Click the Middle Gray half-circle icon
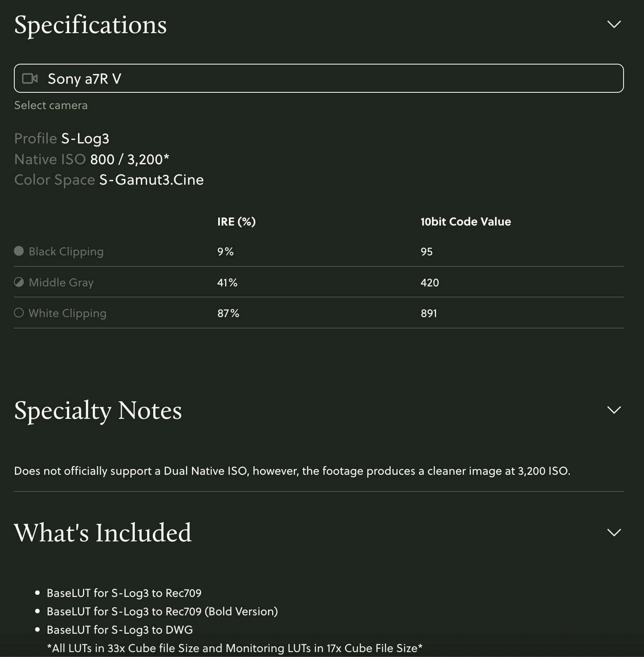The width and height of the screenshot is (644, 657). click(x=19, y=282)
